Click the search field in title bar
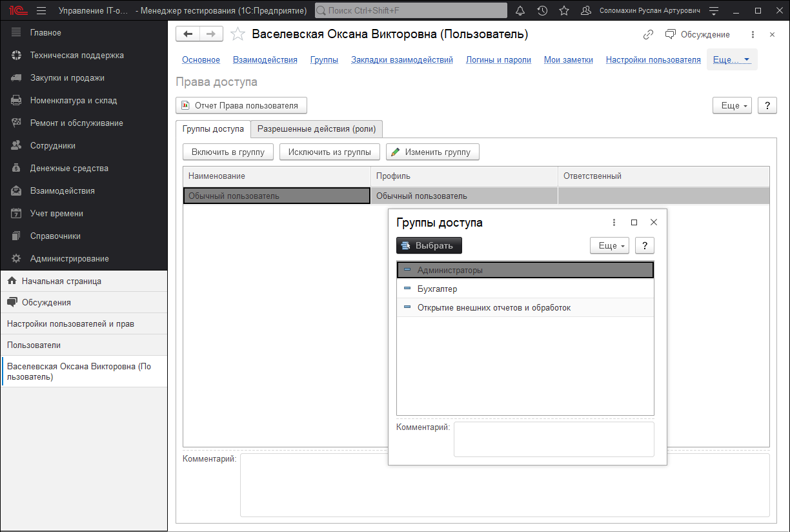 (x=410, y=11)
